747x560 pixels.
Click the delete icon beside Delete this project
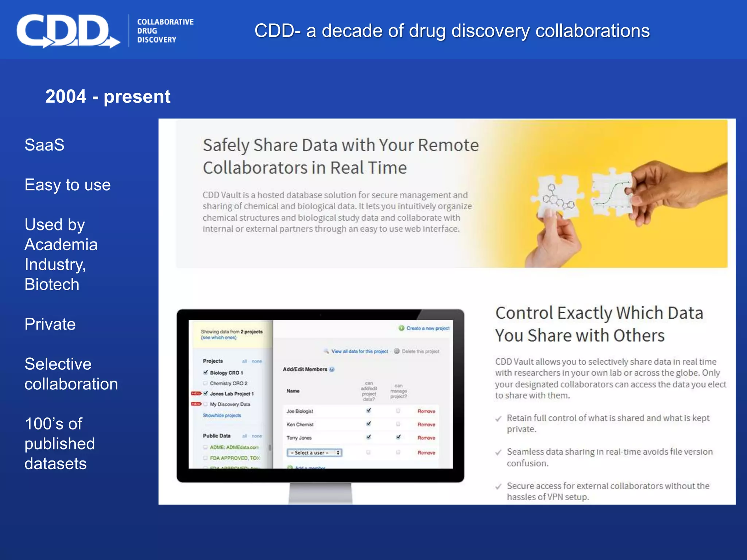(396, 351)
